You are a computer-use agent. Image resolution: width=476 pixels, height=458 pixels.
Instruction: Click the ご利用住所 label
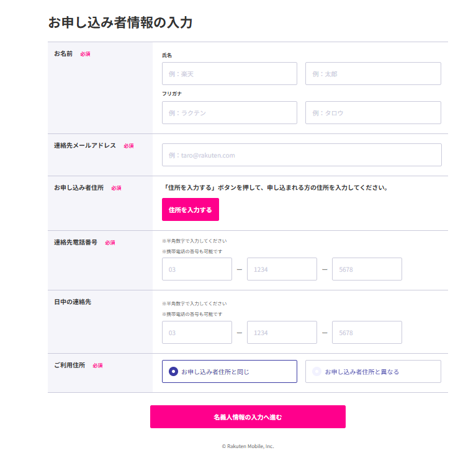point(70,366)
